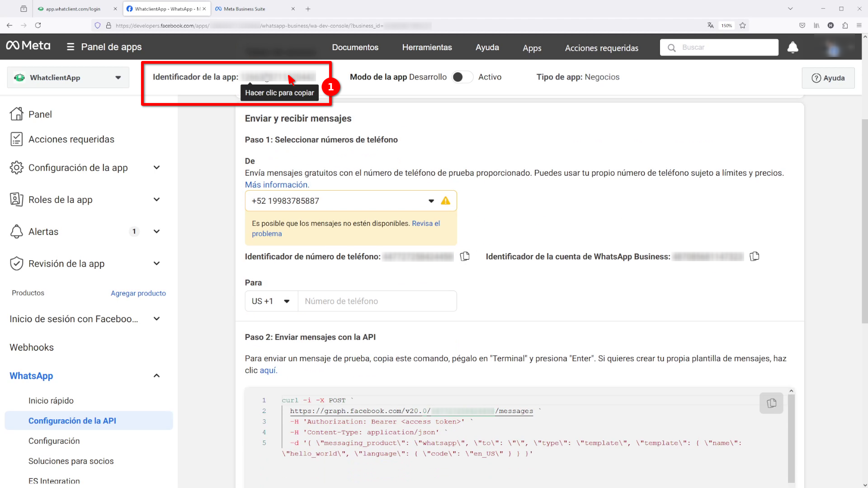Click the code block vertical scrollbar
The image size is (868, 488).
791,437
